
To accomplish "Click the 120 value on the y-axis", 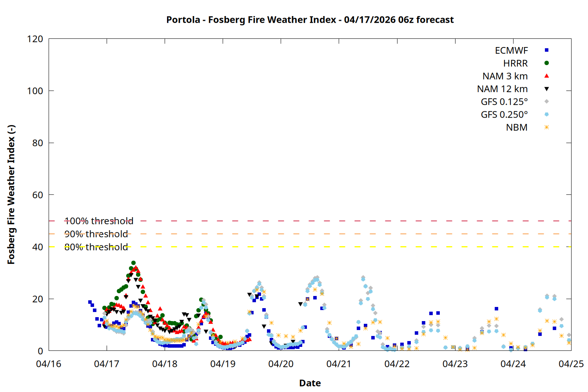I will coord(35,39).
